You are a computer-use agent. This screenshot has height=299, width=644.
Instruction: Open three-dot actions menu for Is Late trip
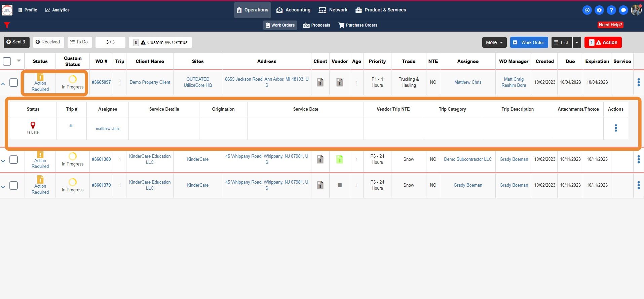coord(616,128)
